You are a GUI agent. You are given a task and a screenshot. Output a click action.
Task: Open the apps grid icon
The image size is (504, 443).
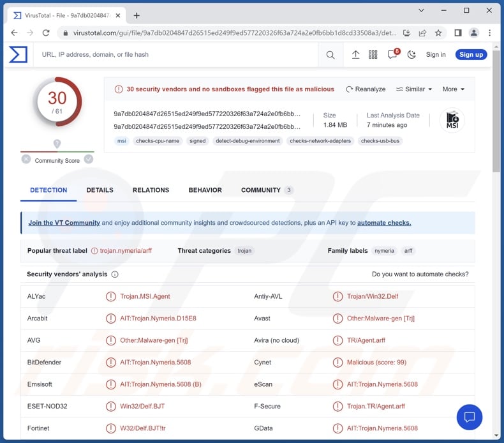pyautogui.click(x=373, y=55)
